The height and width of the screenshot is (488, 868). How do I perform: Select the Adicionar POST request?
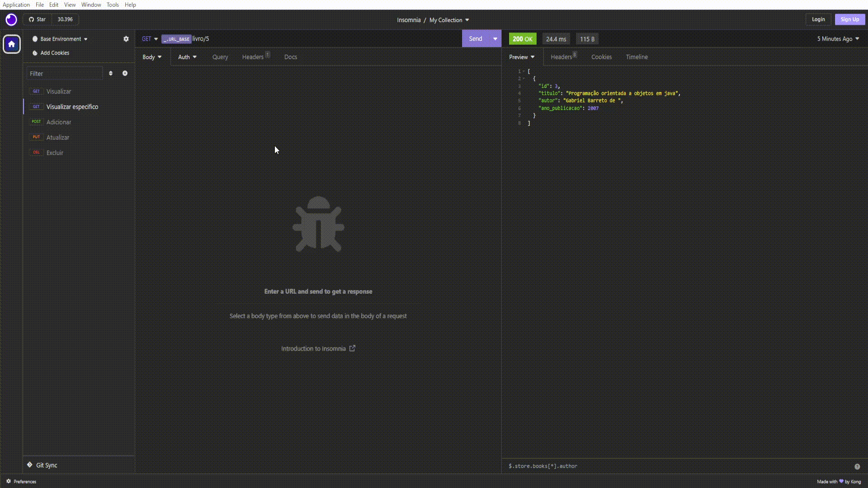click(59, 122)
